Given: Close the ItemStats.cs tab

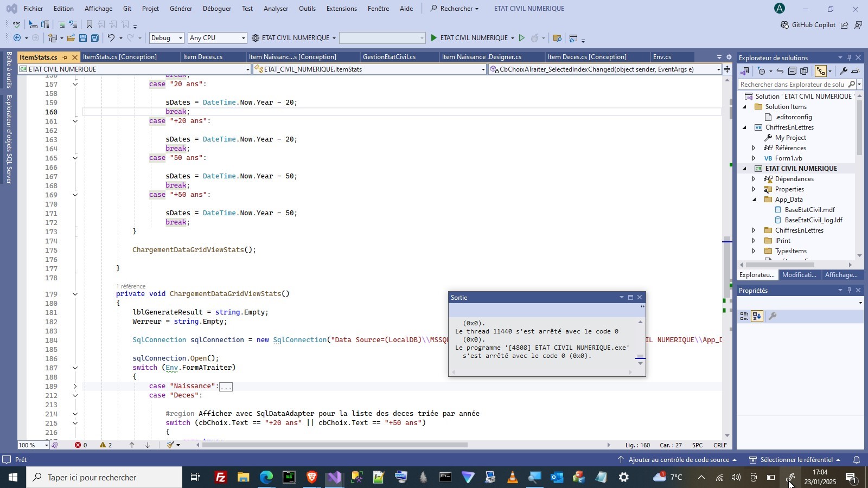Looking at the screenshot, I should click(x=75, y=57).
